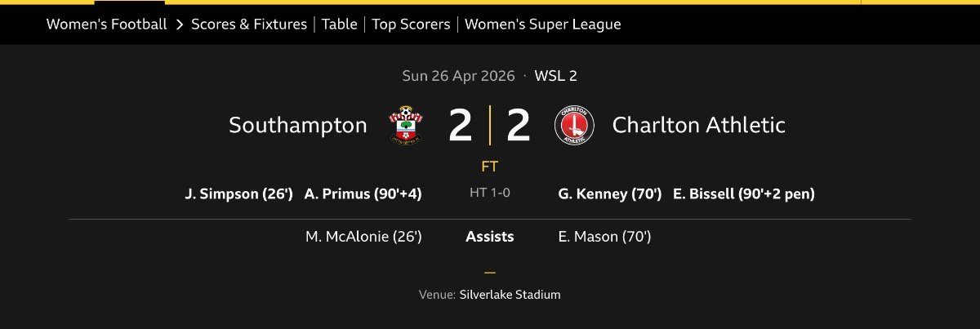This screenshot has width=980, height=329.
Task: Click the Charlton Athletic club badge
Action: pos(574,125)
